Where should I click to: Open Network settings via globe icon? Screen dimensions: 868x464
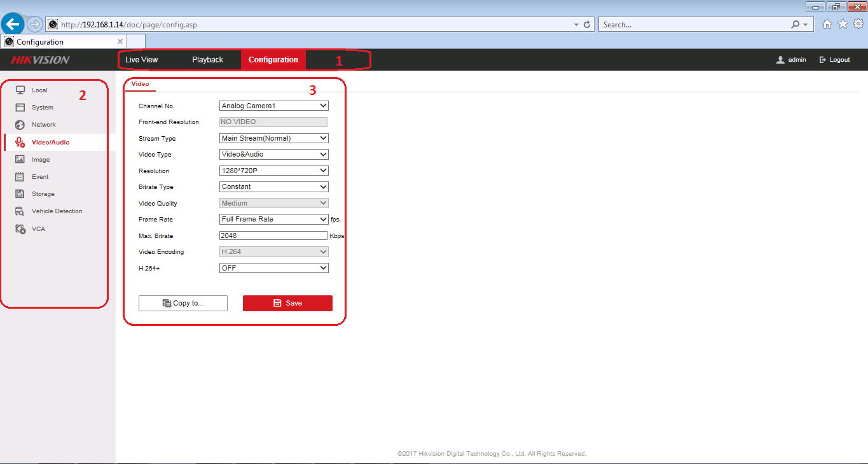(20, 125)
